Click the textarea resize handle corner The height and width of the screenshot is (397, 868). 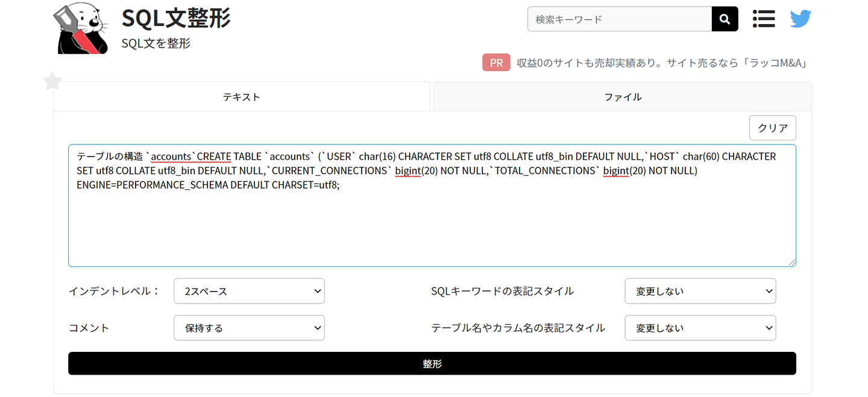(791, 262)
